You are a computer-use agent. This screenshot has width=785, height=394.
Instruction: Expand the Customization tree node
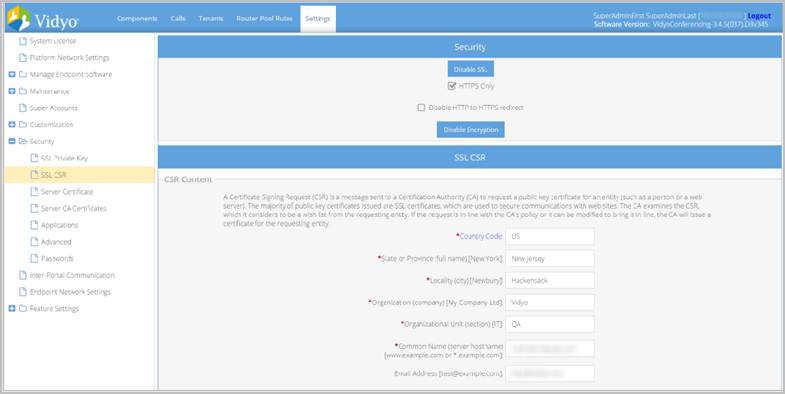[x=12, y=125]
